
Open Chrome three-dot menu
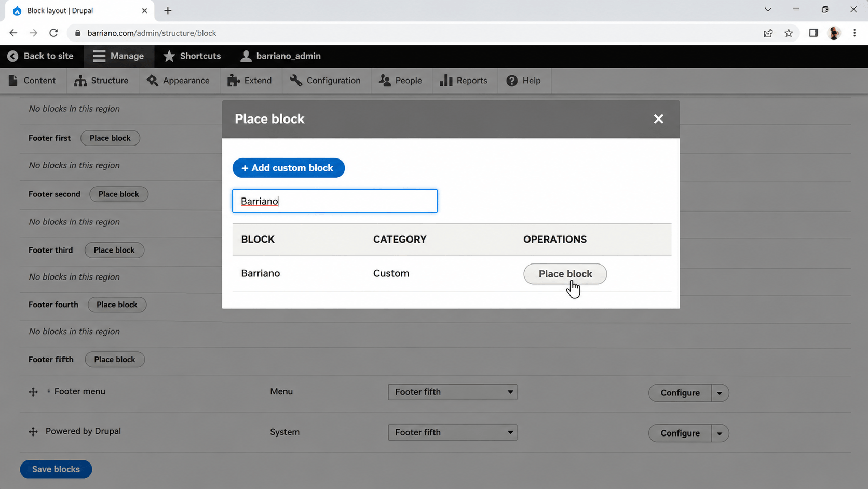point(855,33)
